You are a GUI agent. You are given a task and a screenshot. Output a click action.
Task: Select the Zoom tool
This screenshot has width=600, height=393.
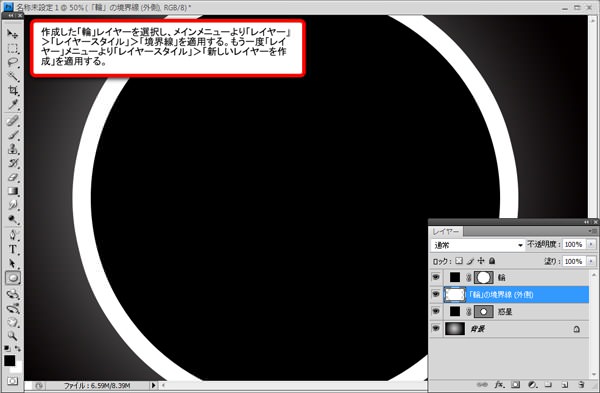(13, 336)
